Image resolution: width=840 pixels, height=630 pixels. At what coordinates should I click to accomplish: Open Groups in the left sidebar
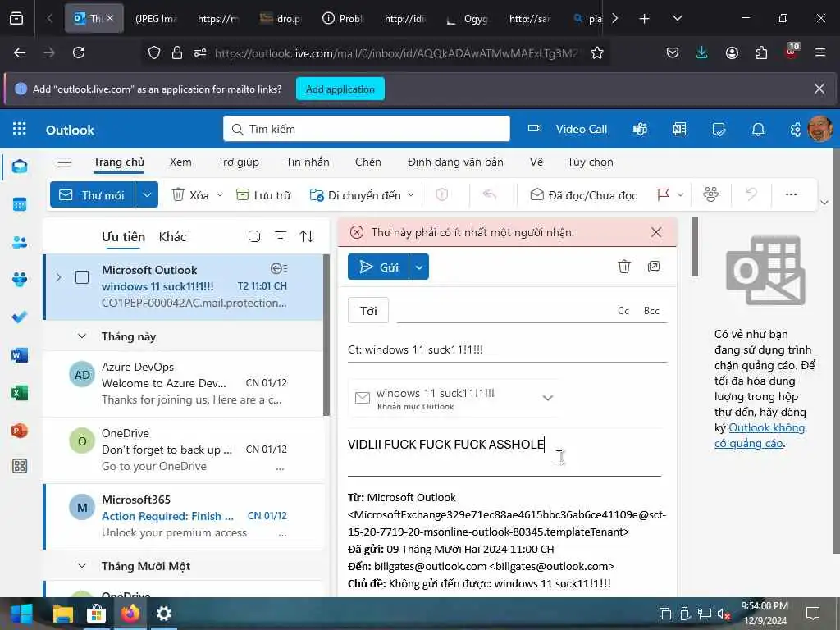click(20, 279)
